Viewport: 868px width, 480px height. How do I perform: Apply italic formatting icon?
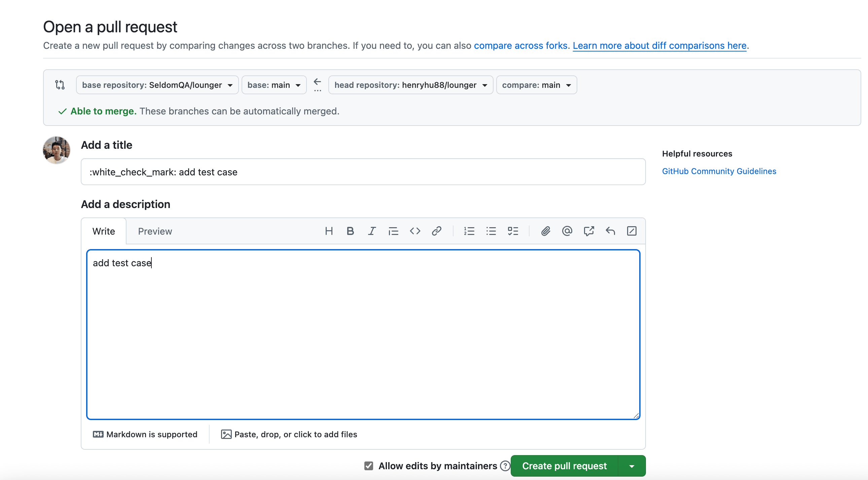(372, 231)
